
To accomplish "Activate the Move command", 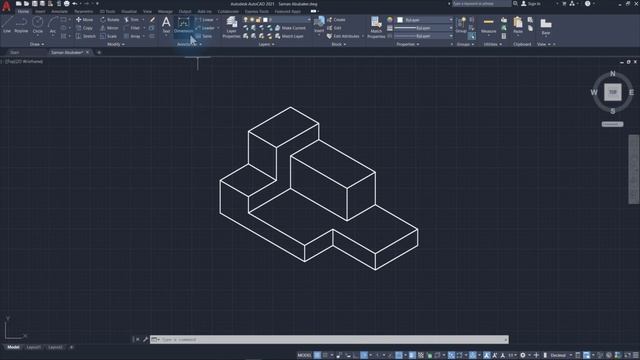I will [84, 20].
